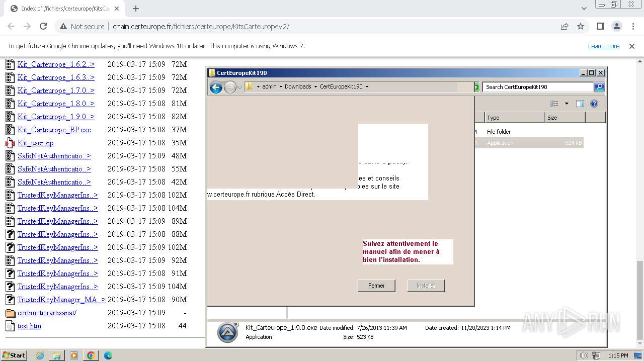Viewport: 644px width, 362px height.
Task: Open recent locations dropdown in Explorer
Action: pos(239,87)
